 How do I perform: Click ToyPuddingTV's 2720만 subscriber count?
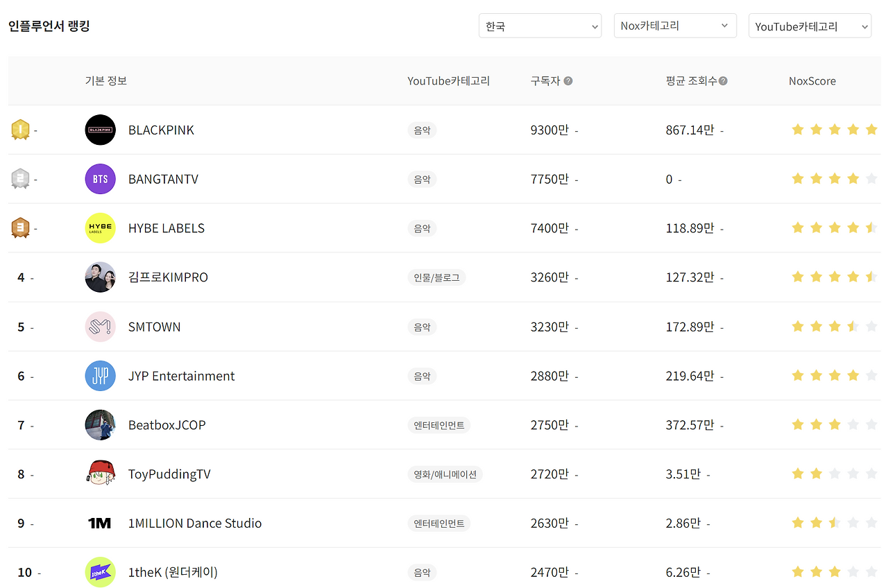pyautogui.click(x=549, y=474)
